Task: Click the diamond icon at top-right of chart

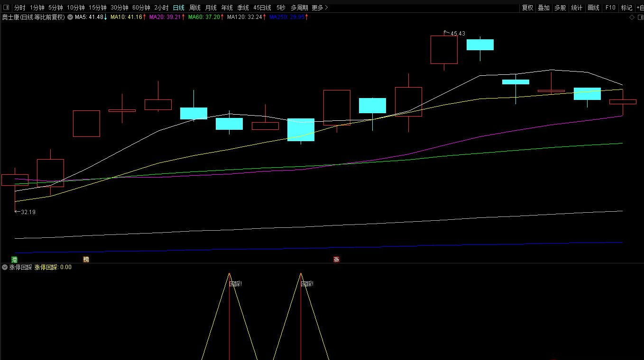Action: 632,18
